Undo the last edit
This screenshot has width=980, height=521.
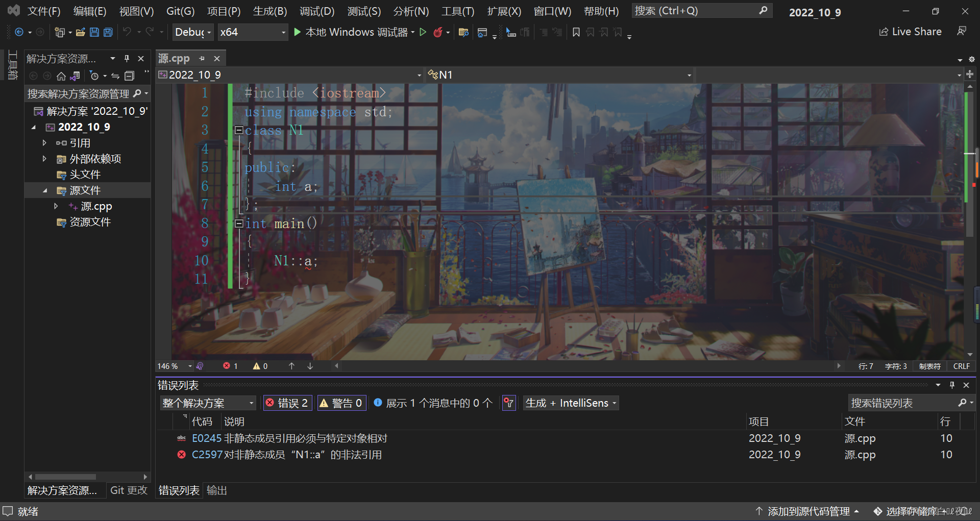click(x=127, y=32)
